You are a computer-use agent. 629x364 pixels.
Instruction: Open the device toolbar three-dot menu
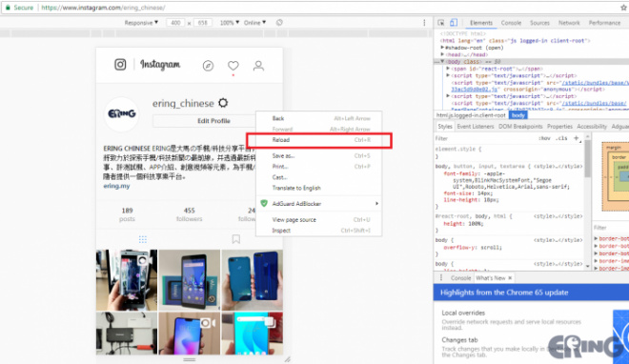424,23
